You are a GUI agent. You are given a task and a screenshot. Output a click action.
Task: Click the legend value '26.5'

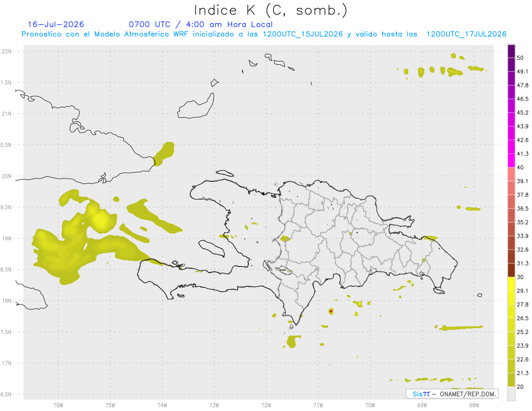coord(523,318)
